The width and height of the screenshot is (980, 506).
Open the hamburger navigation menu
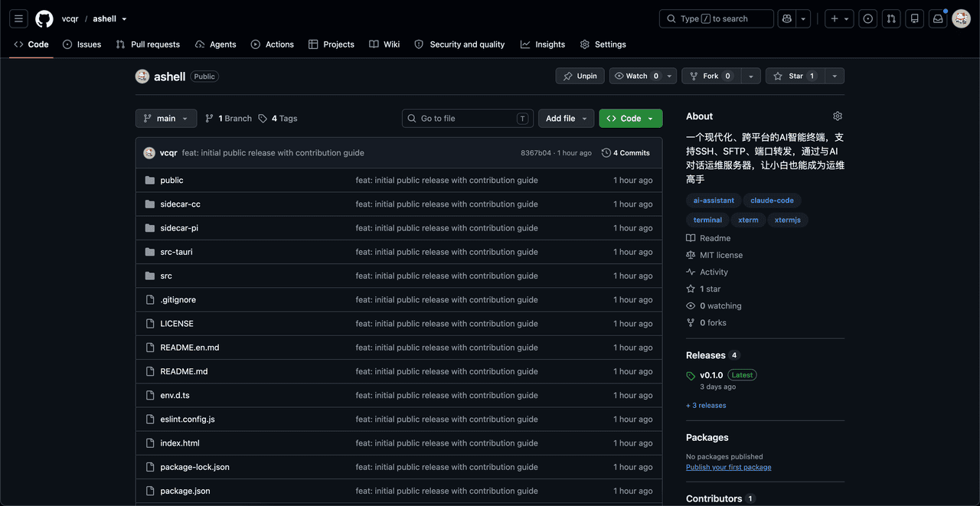[19, 19]
